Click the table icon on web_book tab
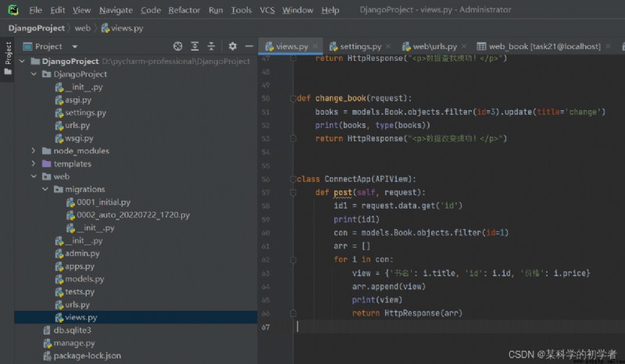This screenshot has width=625, height=364. (481, 46)
